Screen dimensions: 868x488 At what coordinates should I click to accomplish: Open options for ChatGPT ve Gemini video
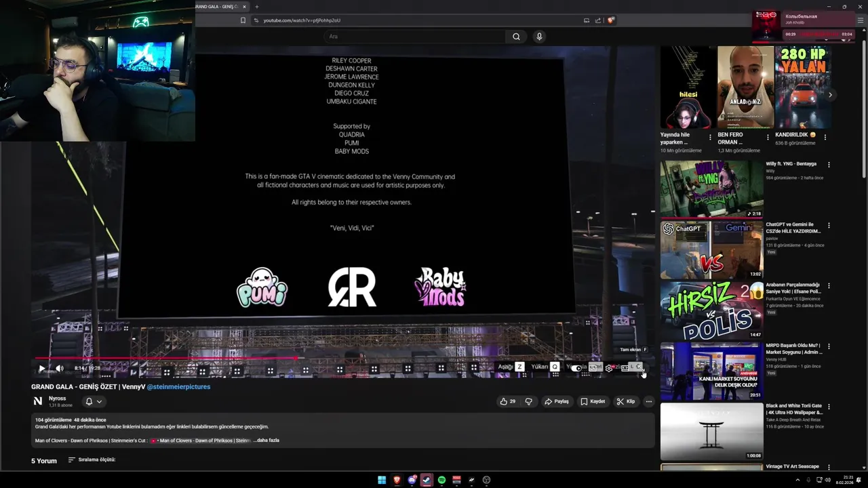(x=829, y=225)
